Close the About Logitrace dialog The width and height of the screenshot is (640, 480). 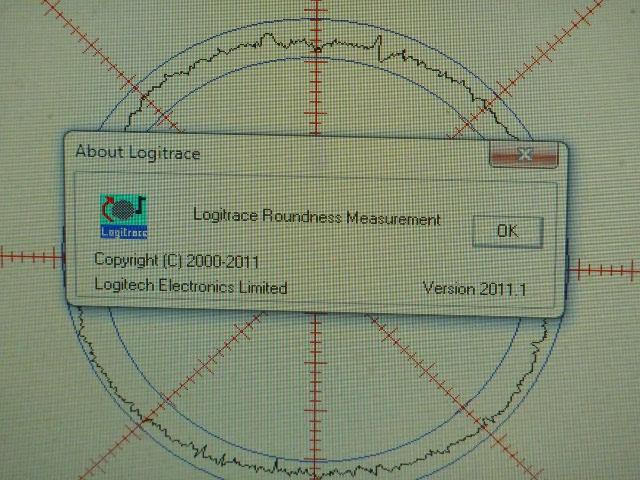[524, 155]
